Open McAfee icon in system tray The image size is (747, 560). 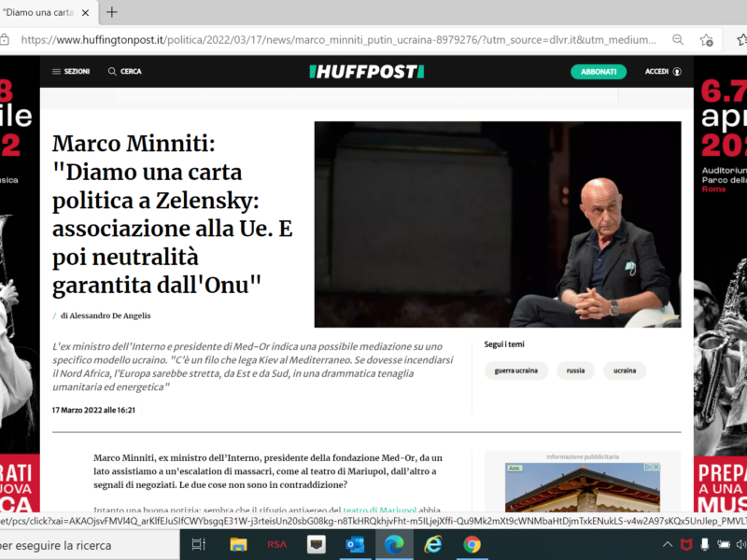[x=686, y=544]
